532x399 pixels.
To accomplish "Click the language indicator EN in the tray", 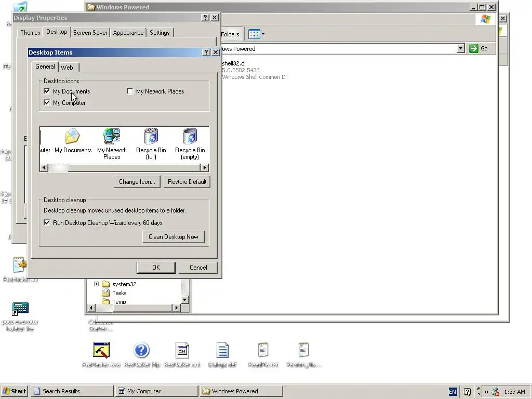I will [453, 392].
